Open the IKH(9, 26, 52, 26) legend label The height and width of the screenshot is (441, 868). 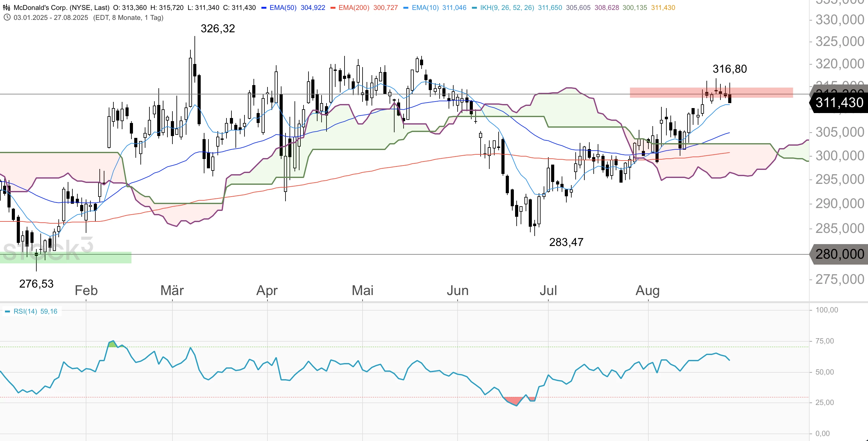[507, 7]
